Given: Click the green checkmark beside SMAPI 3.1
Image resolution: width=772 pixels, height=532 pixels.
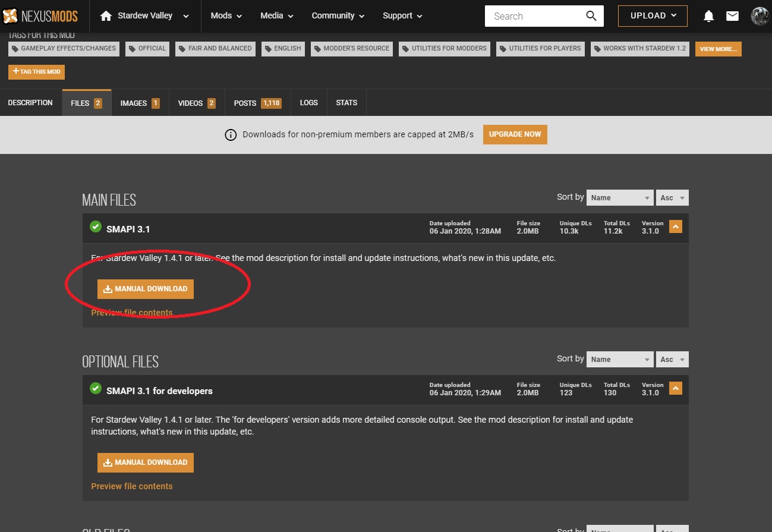Looking at the screenshot, I should (95, 226).
